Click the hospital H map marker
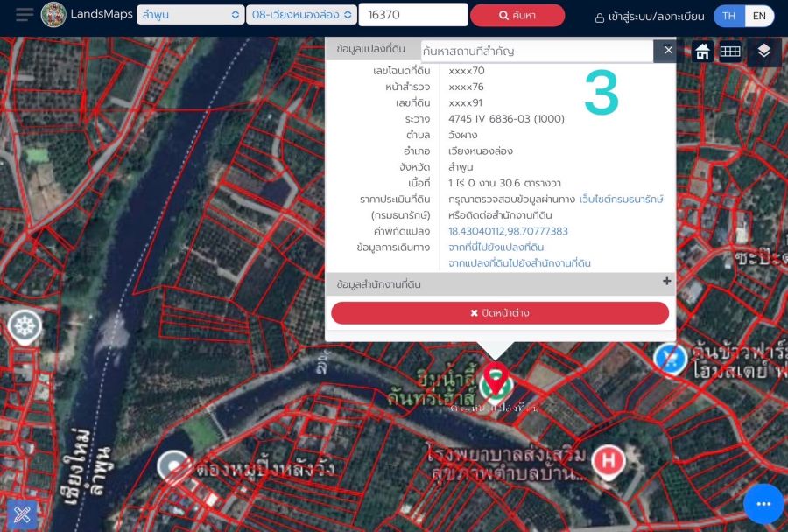 click(608, 460)
